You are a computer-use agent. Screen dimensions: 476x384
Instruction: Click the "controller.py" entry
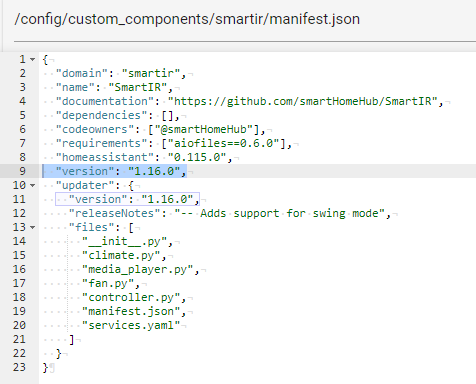[x=131, y=297]
